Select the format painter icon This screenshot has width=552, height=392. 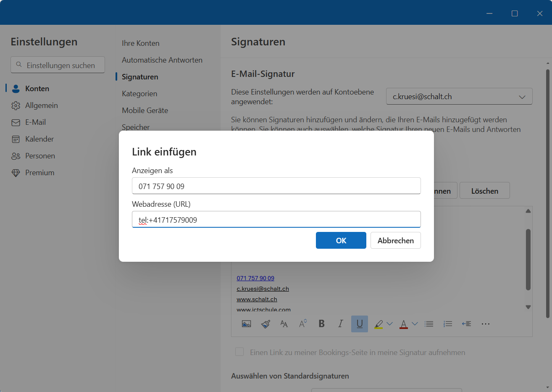click(265, 324)
